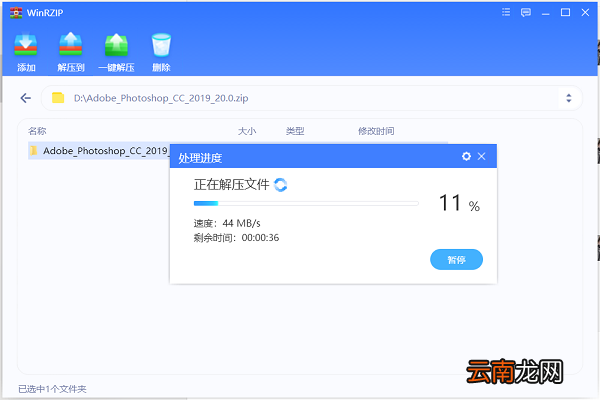Expand the path history dropdown arrows
This screenshot has height=400, width=600.
tap(569, 98)
